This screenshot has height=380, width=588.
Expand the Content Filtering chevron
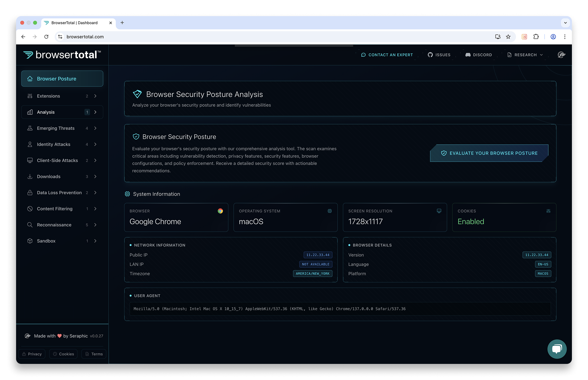point(95,209)
